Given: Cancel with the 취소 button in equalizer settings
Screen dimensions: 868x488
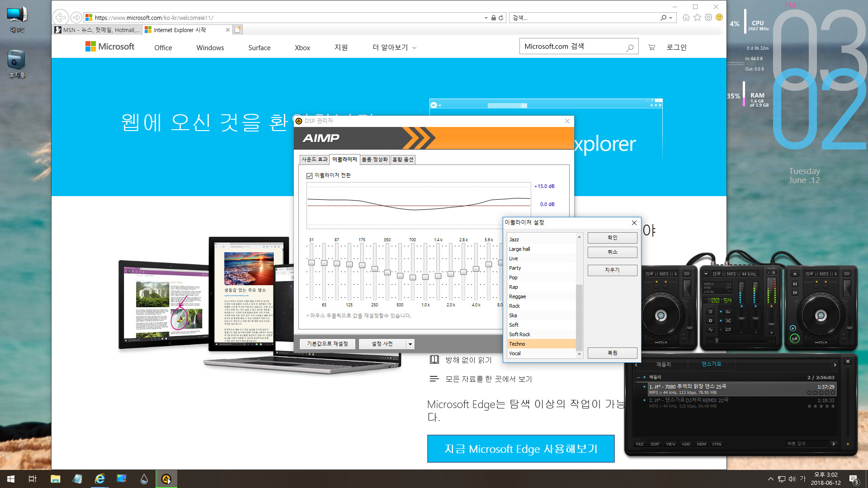Looking at the screenshot, I should coord(612,252).
